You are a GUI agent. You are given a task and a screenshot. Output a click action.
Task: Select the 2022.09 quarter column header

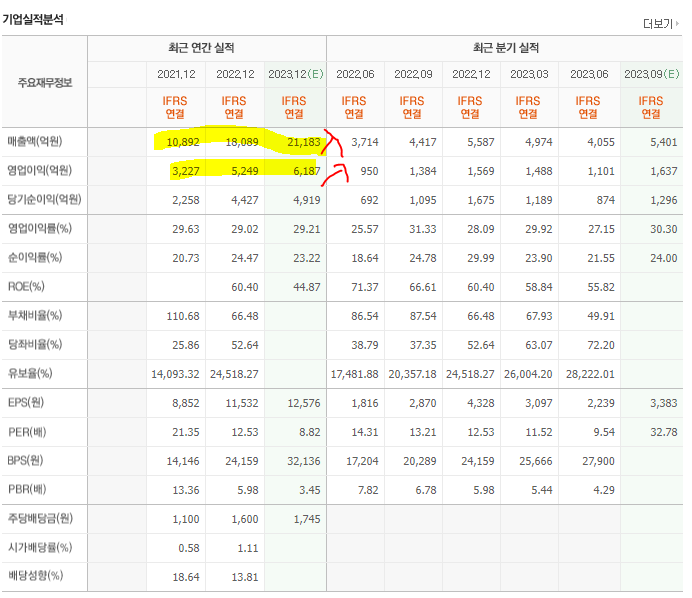click(413, 74)
